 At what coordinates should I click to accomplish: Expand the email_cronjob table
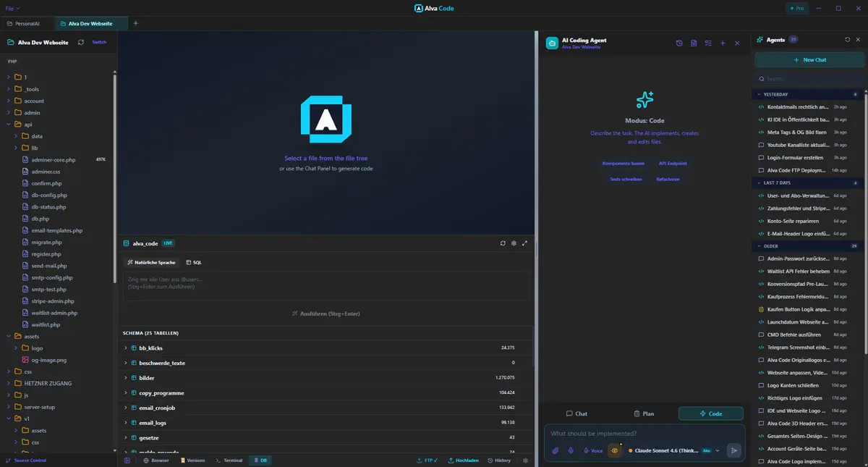325,408
